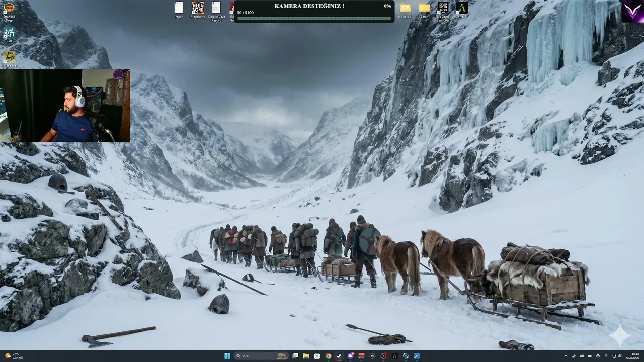
Task: Click the Discord tray icon
Action: [582, 356]
